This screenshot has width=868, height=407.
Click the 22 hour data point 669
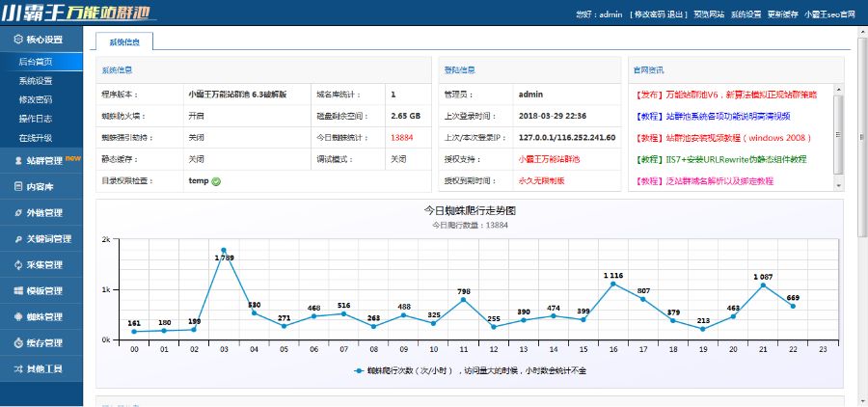click(x=793, y=307)
